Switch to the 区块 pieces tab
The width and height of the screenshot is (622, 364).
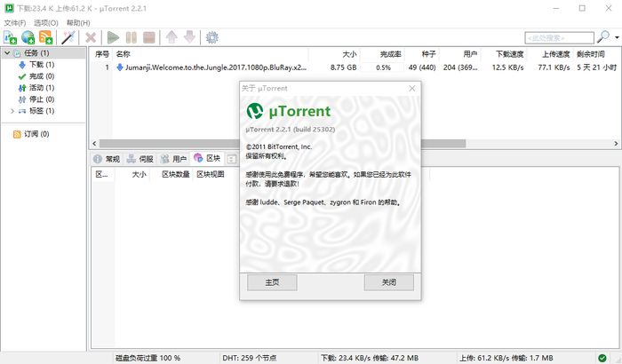pyautogui.click(x=207, y=158)
